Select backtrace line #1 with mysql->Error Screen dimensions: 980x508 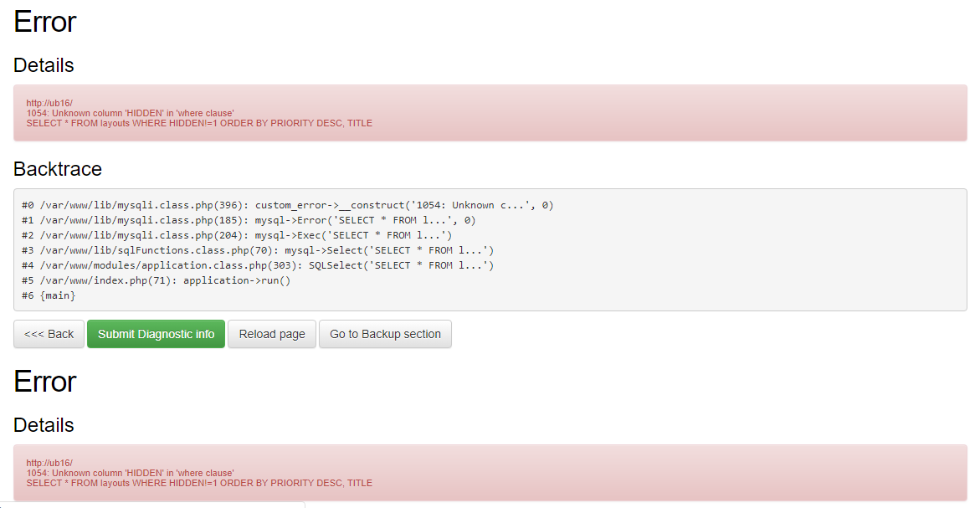249,220
